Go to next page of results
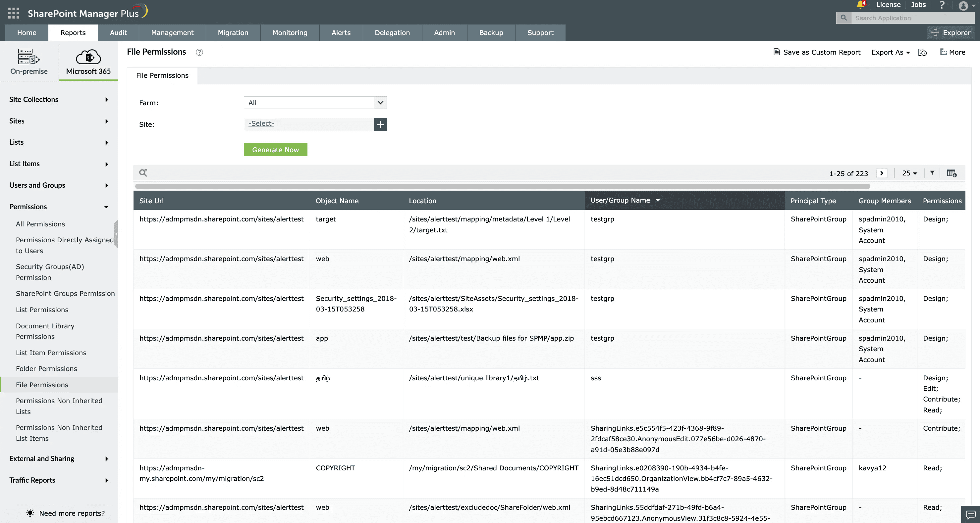Viewport: 980px width, 523px height. pos(882,173)
